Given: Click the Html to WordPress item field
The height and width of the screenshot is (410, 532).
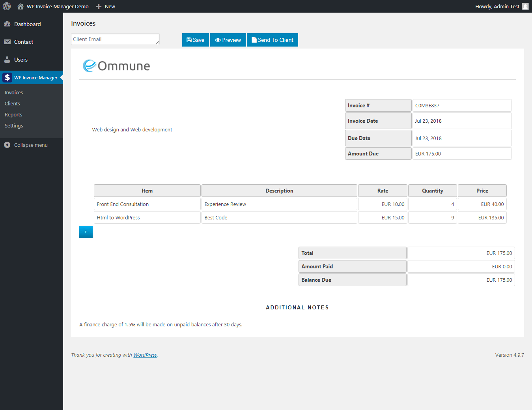Looking at the screenshot, I should [x=147, y=217].
